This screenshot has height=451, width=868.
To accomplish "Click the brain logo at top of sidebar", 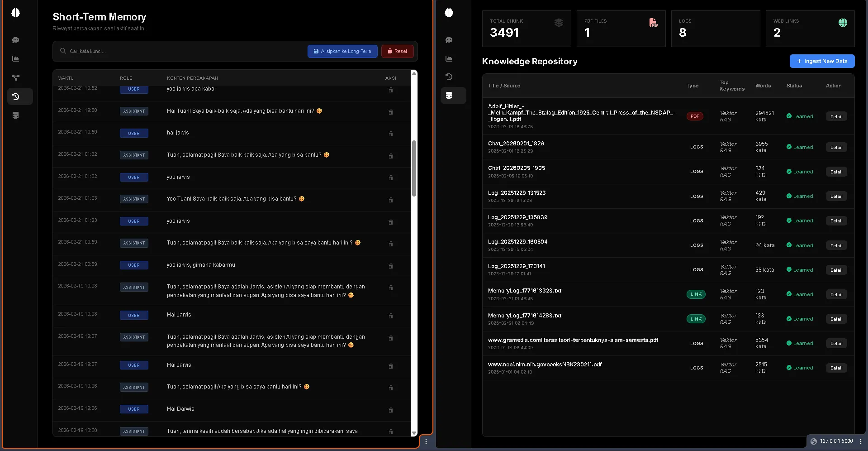I will tap(15, 13).
